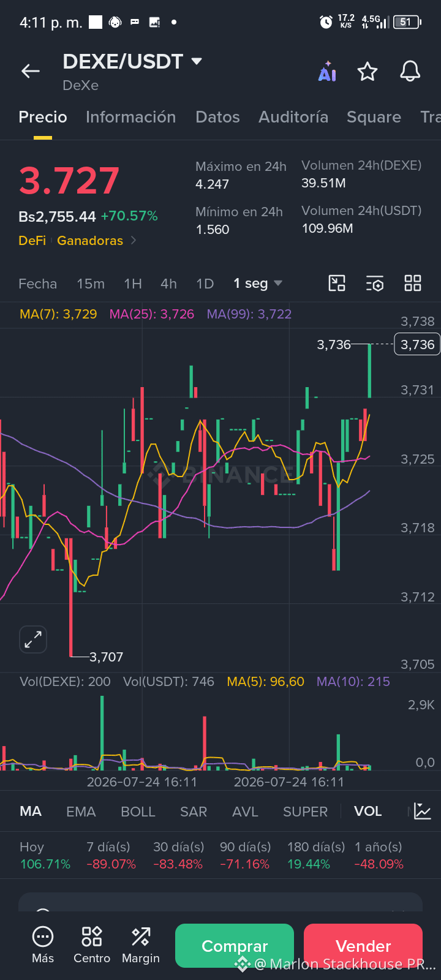Tap the MA(25): 3,726 legend
Image resolution: width=441 pixels, height=980 pixels.
pyautogui.click(x=151, y=314)
